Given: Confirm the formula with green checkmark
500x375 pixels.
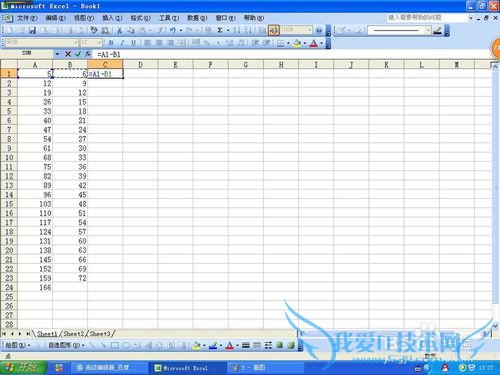Looking at the screenshot, I should point(78,54).
